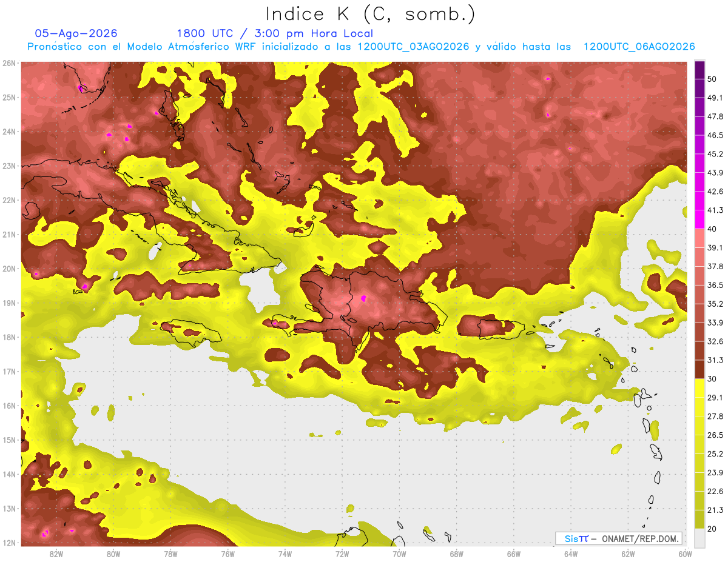Click the colorbar label "39.1"
728x562 pixels.
click(715, 247)
